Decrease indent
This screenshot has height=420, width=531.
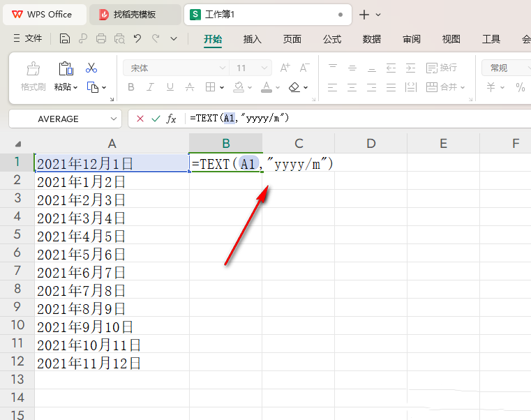pos(391,68)
